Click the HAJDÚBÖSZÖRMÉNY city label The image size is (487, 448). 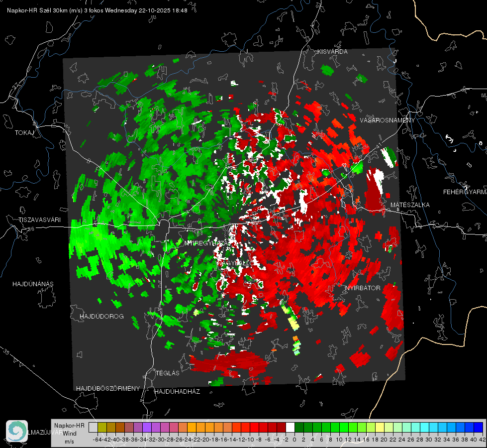click(108, 389)
